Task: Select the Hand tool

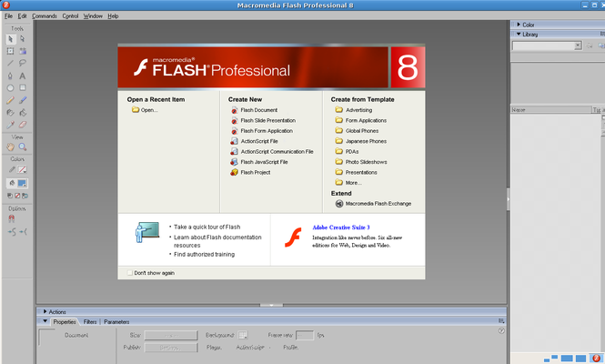Action: [x=10, y=147]
